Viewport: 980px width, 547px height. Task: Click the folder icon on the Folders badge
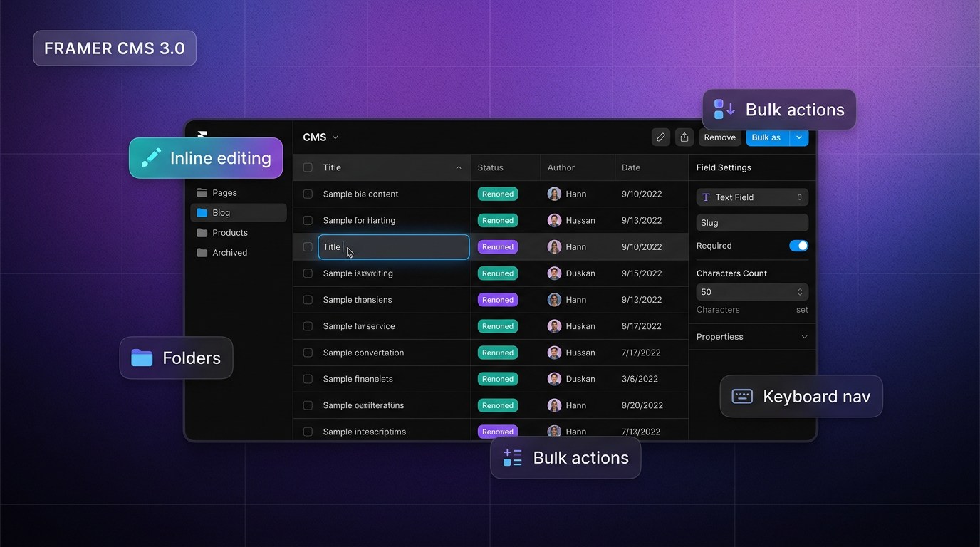pos(142,358)
